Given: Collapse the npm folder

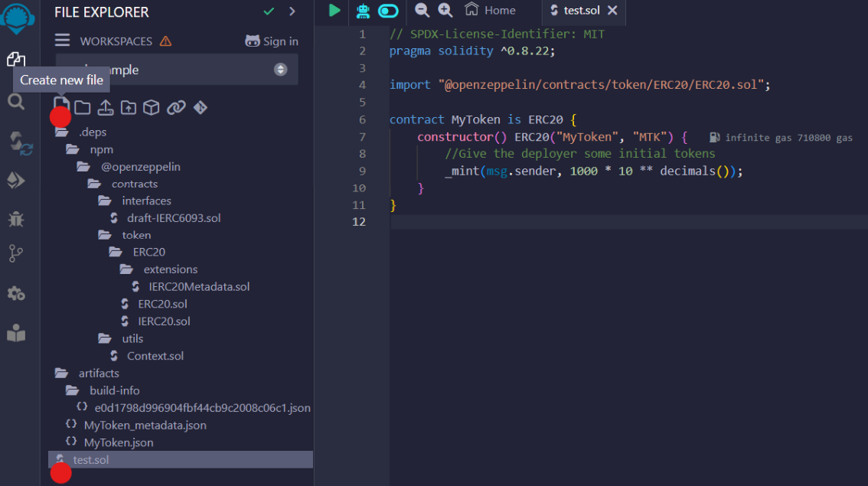Looking at the screenshot, I should click(90, 149).
